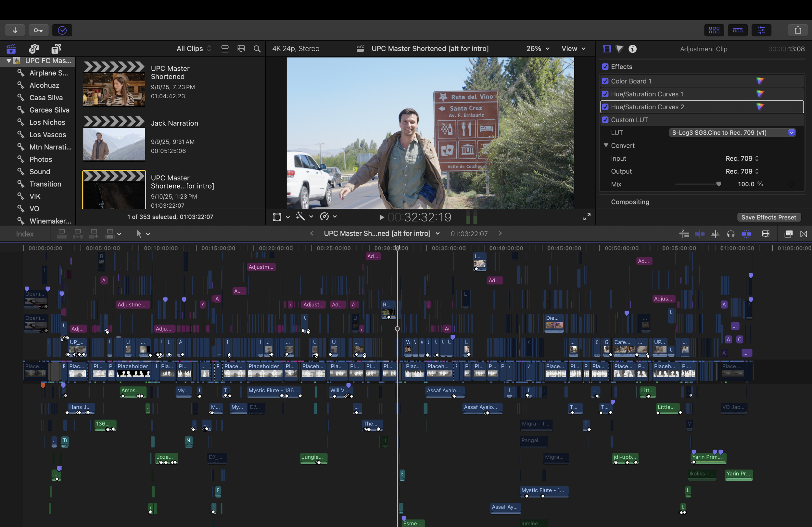Click the import media arrow icon
The image size is (812, 527).
[x=15, y=30]
